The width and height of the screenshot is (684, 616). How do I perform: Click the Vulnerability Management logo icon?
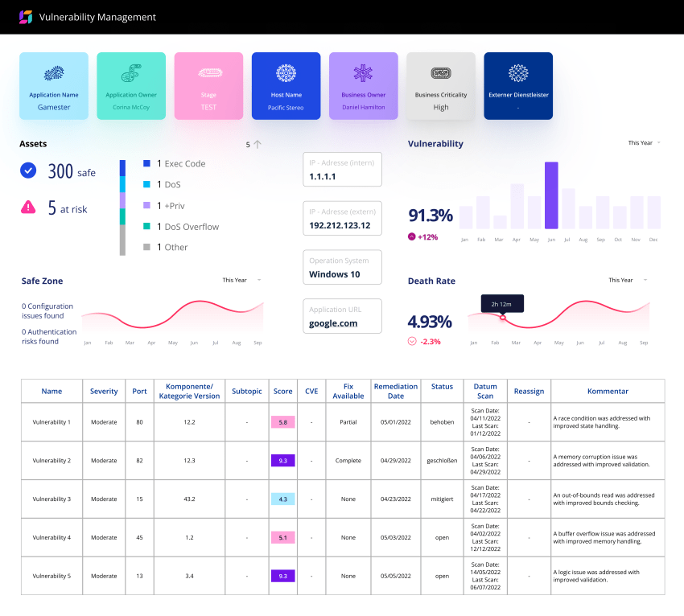(x=23, y=16)
